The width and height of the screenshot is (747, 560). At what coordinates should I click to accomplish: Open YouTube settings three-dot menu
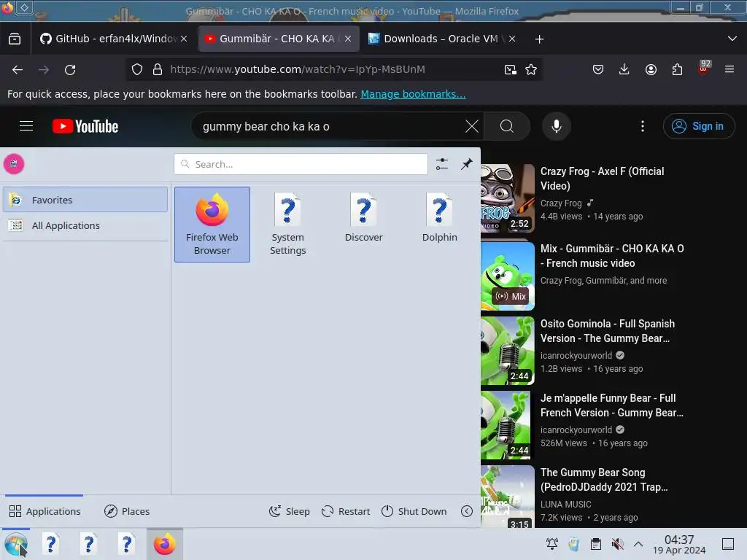642,126
